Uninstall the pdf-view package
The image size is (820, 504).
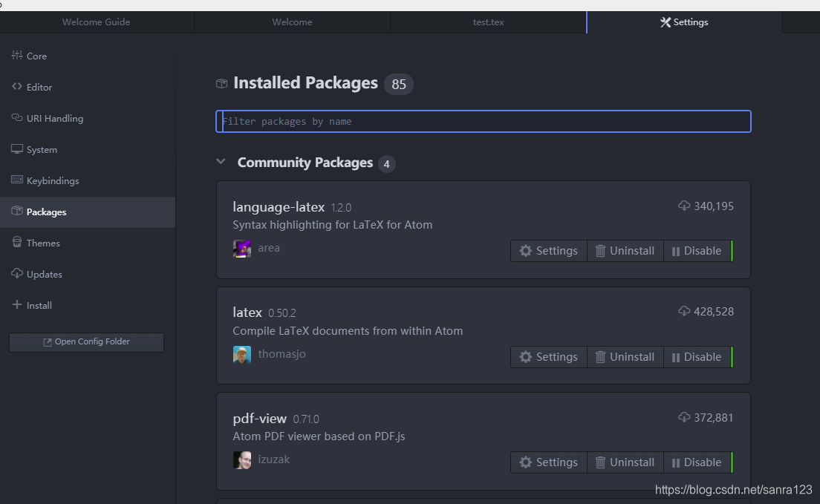(x=625, y=462)
